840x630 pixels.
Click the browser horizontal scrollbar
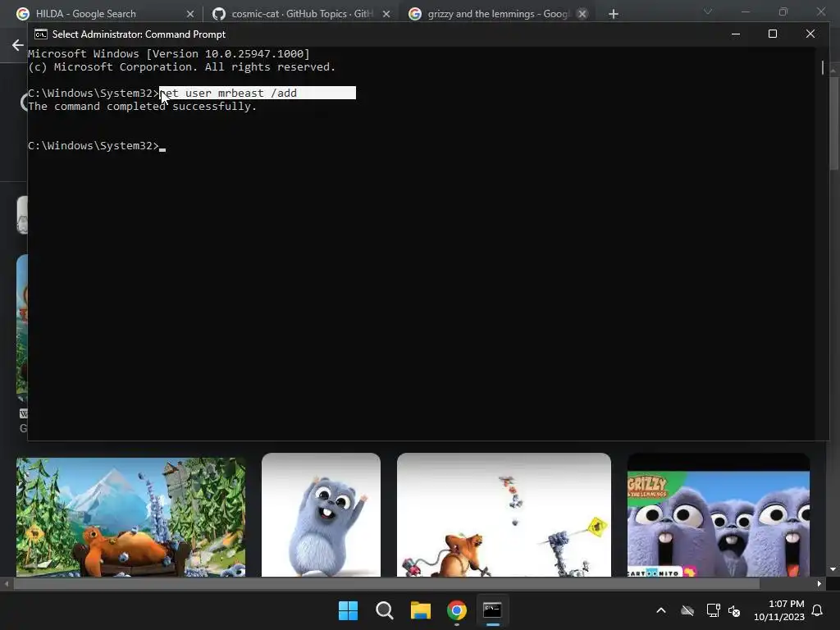[386, 584]
